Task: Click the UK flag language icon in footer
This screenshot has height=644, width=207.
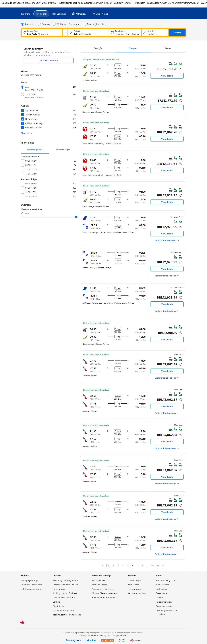Action: [x=22, y=622]
